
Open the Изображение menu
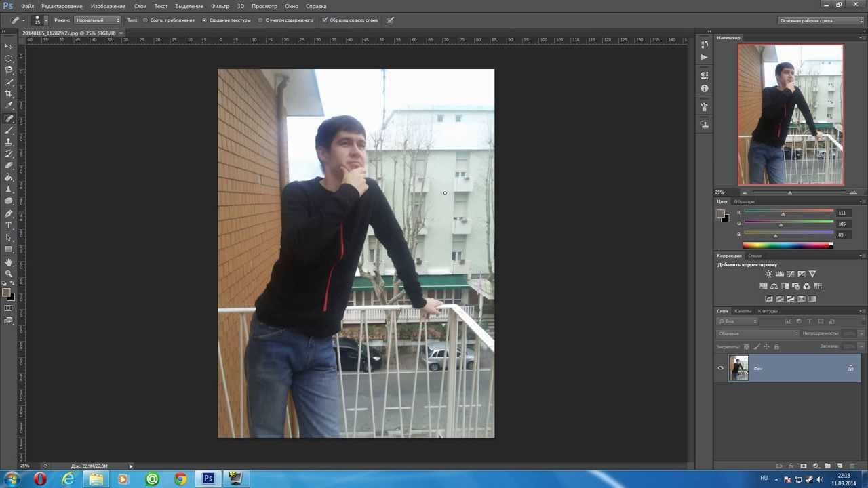108,6
